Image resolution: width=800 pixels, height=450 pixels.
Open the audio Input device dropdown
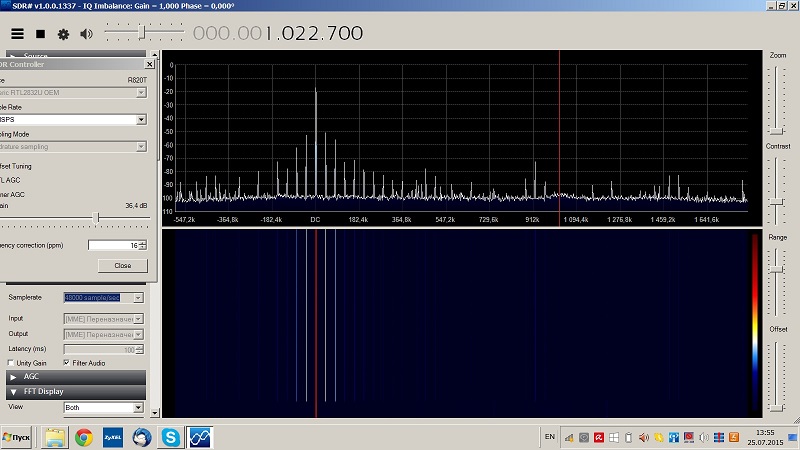(138, 319)
